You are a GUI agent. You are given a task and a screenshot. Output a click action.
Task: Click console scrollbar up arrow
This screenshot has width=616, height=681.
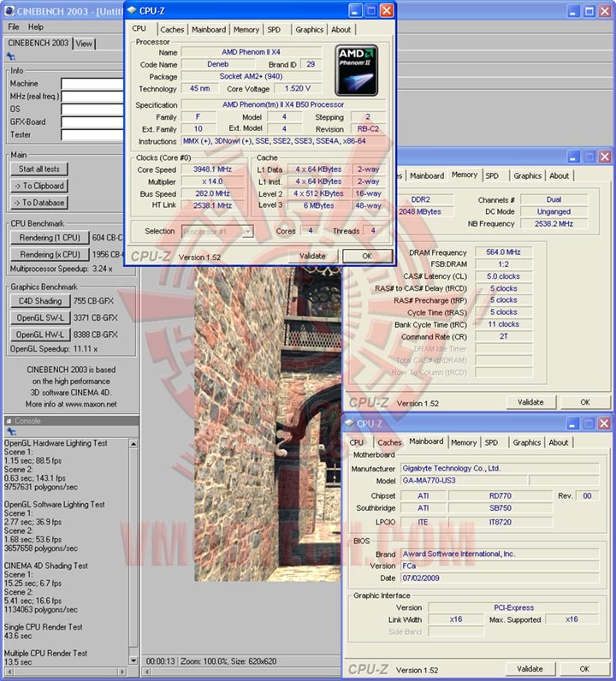pos(133,443)
